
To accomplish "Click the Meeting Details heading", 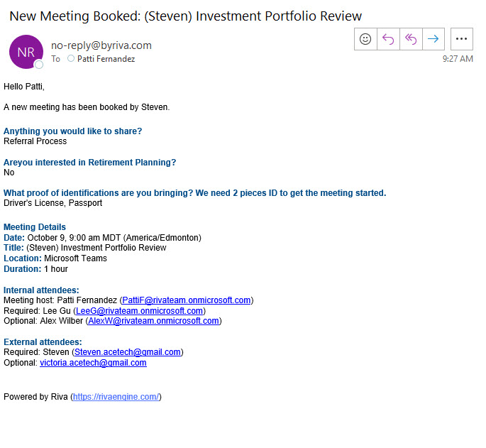I will tap(35, 227).
